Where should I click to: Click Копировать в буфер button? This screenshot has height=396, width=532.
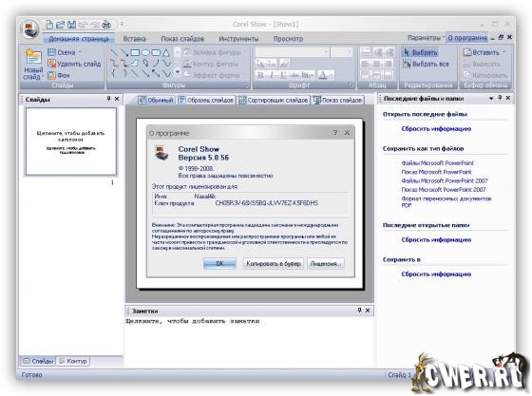[x=274, y=263]
